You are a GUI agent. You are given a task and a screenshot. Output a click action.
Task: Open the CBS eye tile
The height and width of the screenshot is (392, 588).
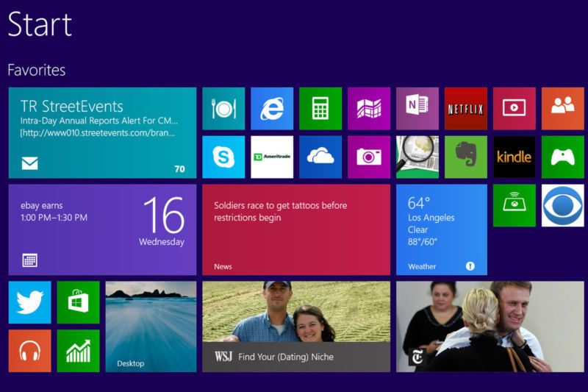point(562,205)
